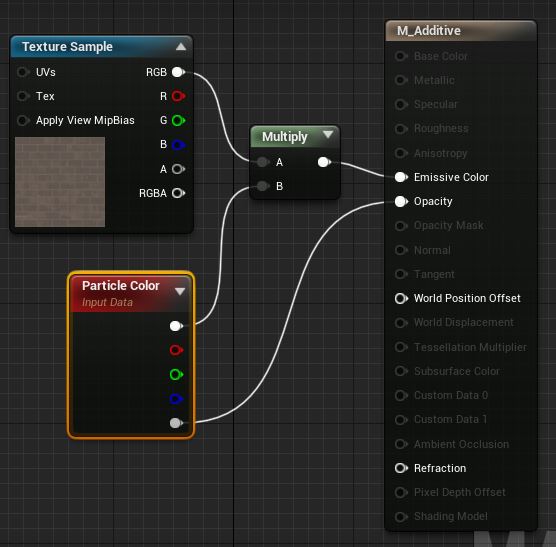
Task: Click the Texture Sample red R output pin
Action: [x=178, y=96]
